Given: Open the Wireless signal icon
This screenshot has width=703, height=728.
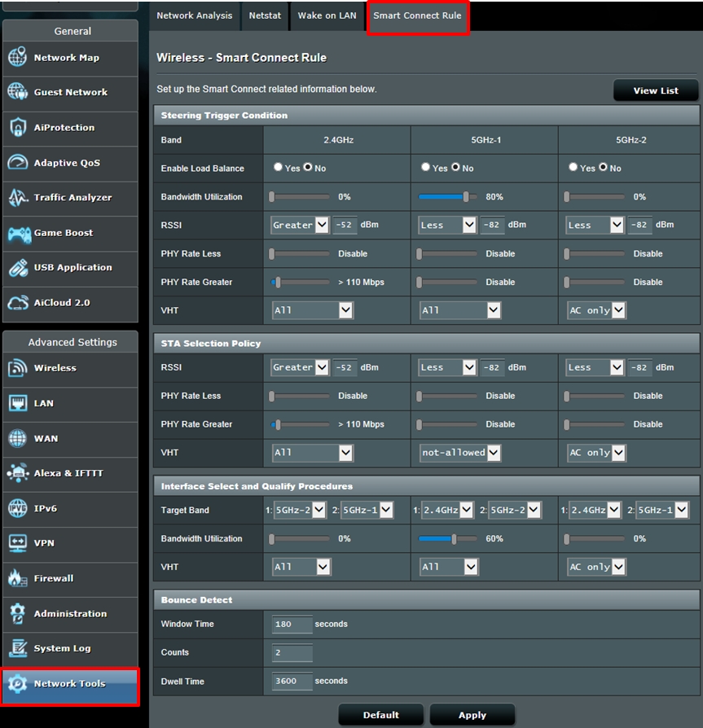Looking at the screenshot, I should 18,368.
